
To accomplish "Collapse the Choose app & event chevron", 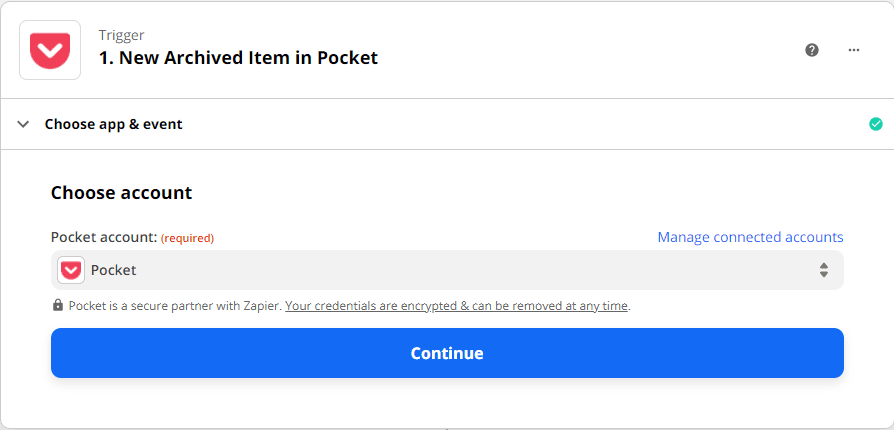I will tap(23, 125).
